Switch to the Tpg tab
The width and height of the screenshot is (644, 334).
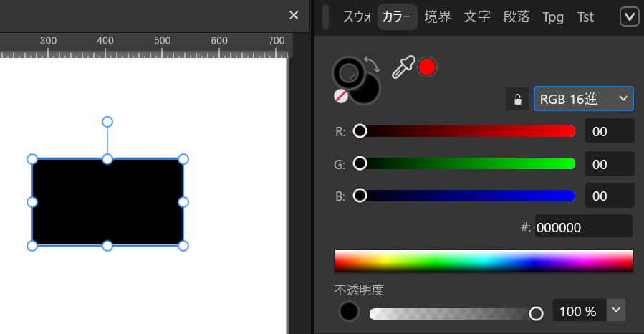tap(552, 17)
